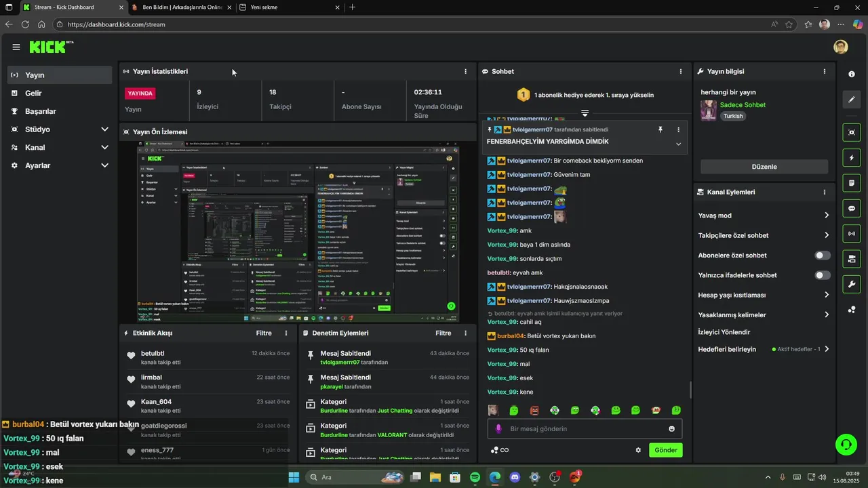Viewport: 868px width, 488px height.
Task: Open three-dot menu of pinned message
Action: click(x=678, y=129)
